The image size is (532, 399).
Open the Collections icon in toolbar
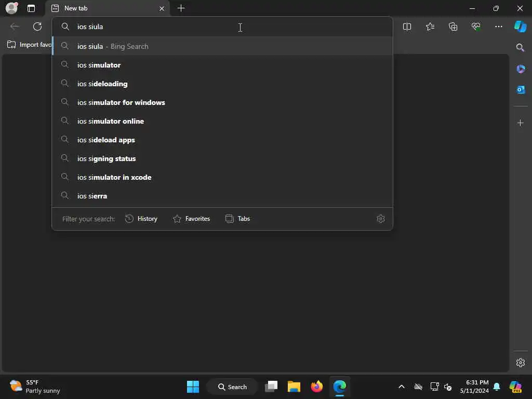[x=453, y=26]
